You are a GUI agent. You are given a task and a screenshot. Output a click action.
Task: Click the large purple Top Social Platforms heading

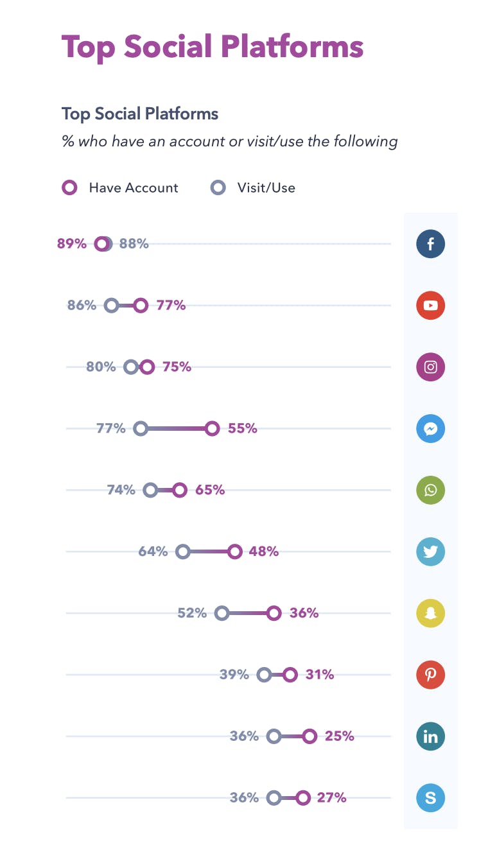213,46
